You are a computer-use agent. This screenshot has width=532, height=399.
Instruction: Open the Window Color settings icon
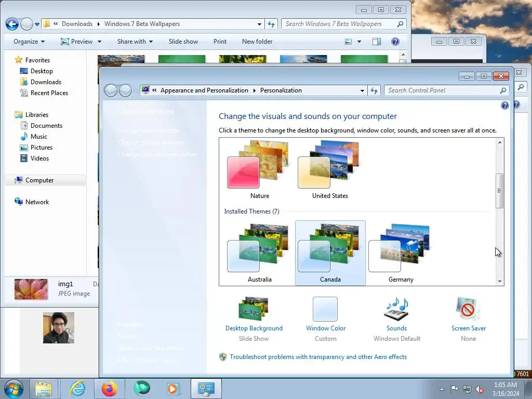click(325, 309)
